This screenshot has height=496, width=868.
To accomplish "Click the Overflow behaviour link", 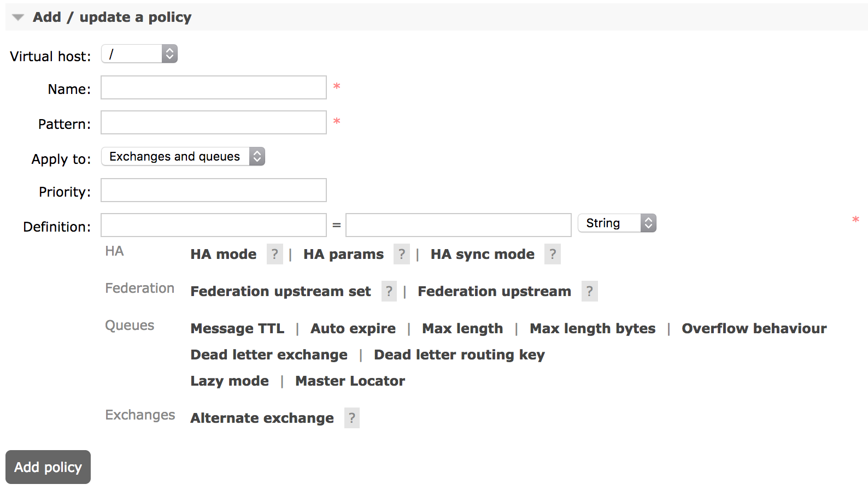I will click(754, 328).
